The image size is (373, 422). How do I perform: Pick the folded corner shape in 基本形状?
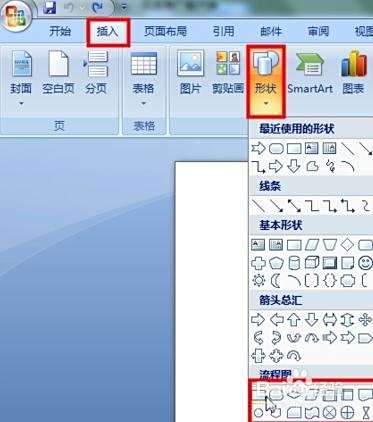point(348,263)
